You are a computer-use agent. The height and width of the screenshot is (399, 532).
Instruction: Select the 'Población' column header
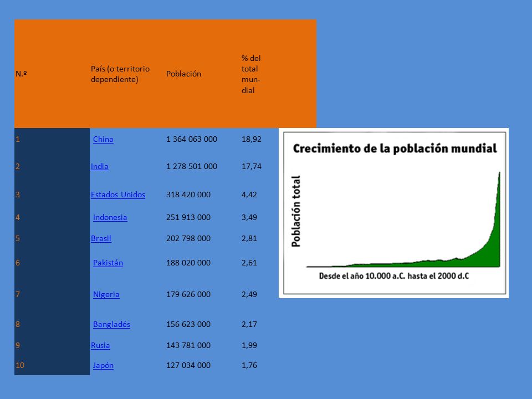[x=183, y=74]
